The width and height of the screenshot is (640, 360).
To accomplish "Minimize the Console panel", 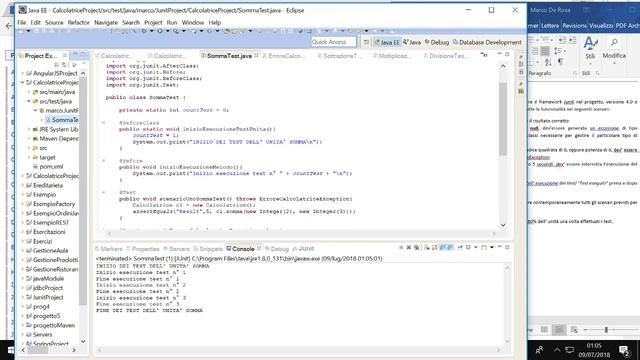I will pos(500,247).
